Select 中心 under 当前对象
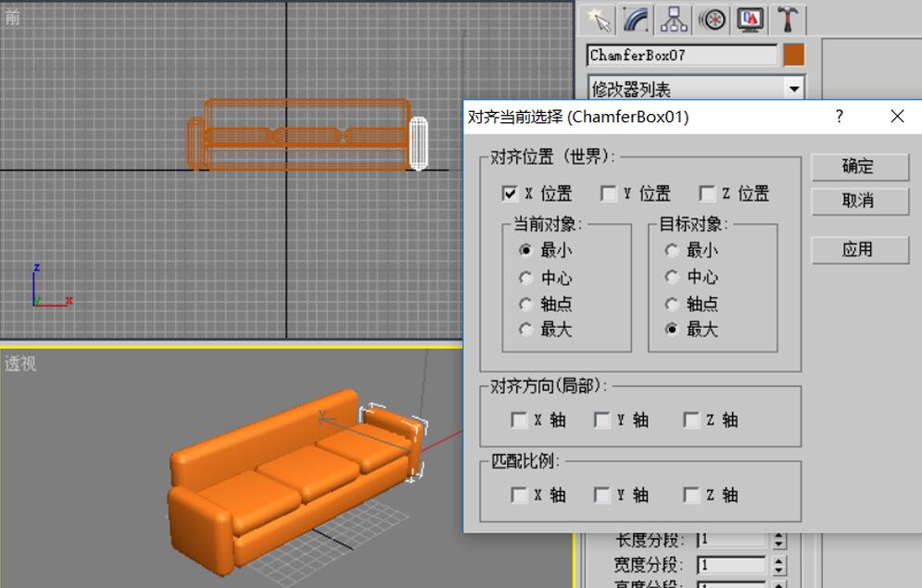The width and height of the screenshot is (922, 588). pyautogui.click(x=524, y=275)
